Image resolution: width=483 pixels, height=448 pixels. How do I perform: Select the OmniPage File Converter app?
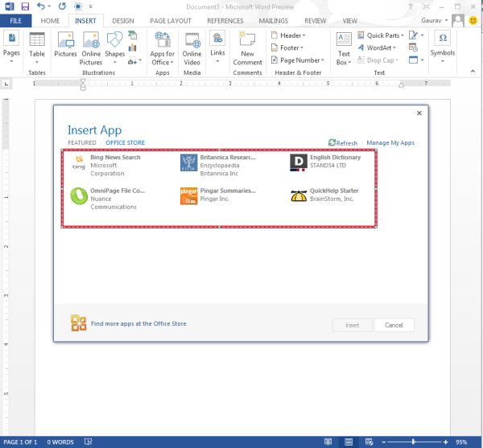point(109,199)
